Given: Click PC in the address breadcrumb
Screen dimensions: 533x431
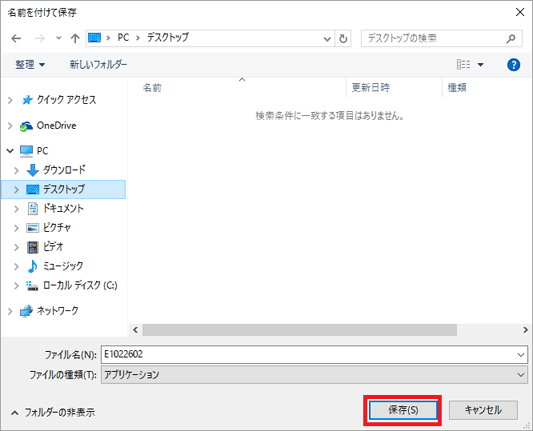Looking at the screenshot, I should (123, 38).
